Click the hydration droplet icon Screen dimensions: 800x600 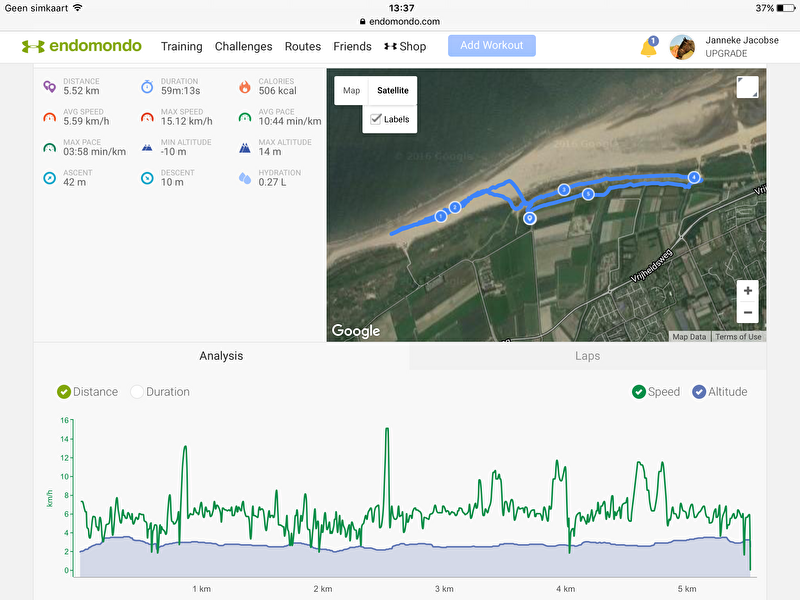click(245, 178)
